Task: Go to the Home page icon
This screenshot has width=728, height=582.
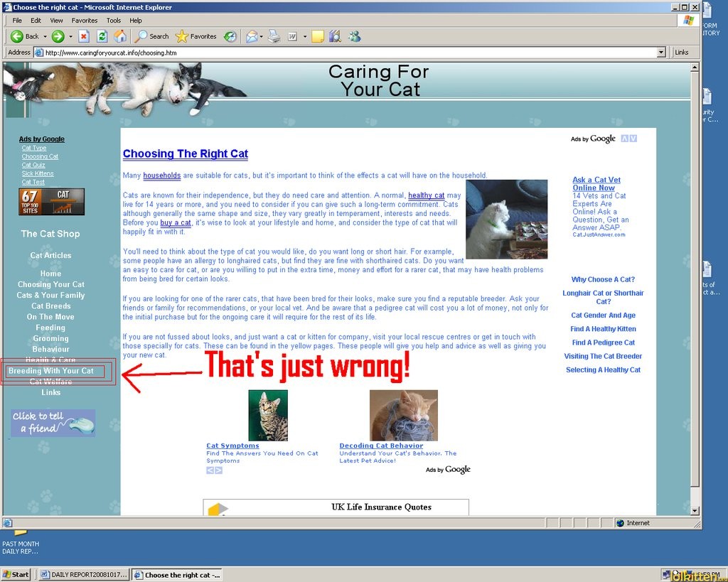Action: tap(121, 36)
